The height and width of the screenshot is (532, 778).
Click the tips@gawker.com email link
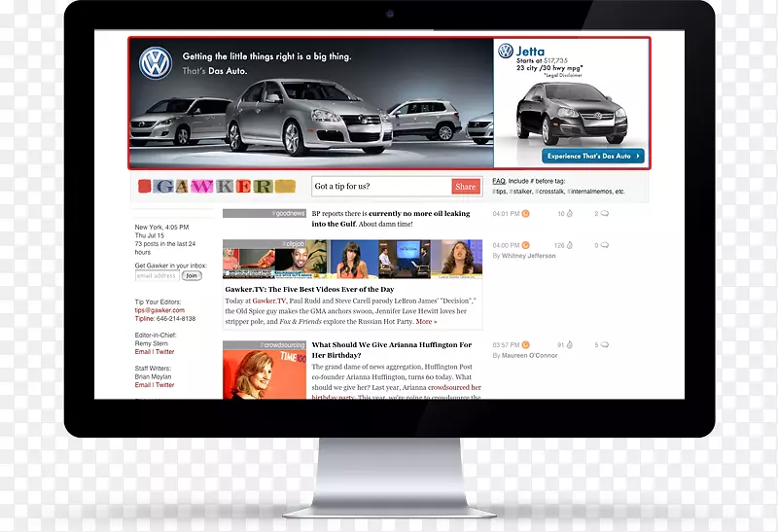click(159, 310)
